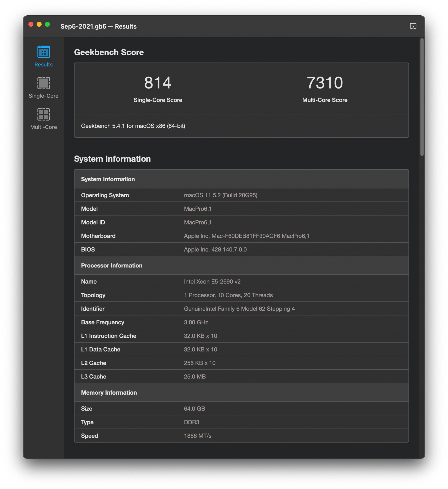Click the memory Type label

coord(87,422)
